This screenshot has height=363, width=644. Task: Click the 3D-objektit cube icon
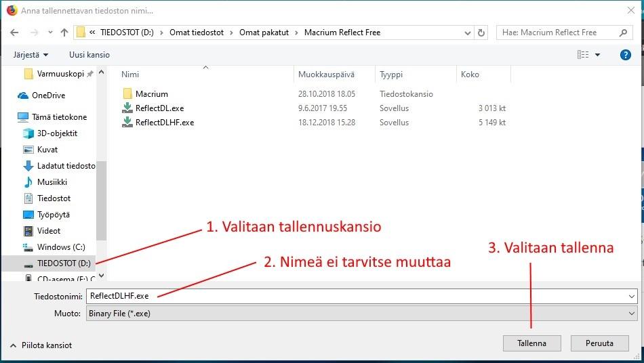coord(28,133)
